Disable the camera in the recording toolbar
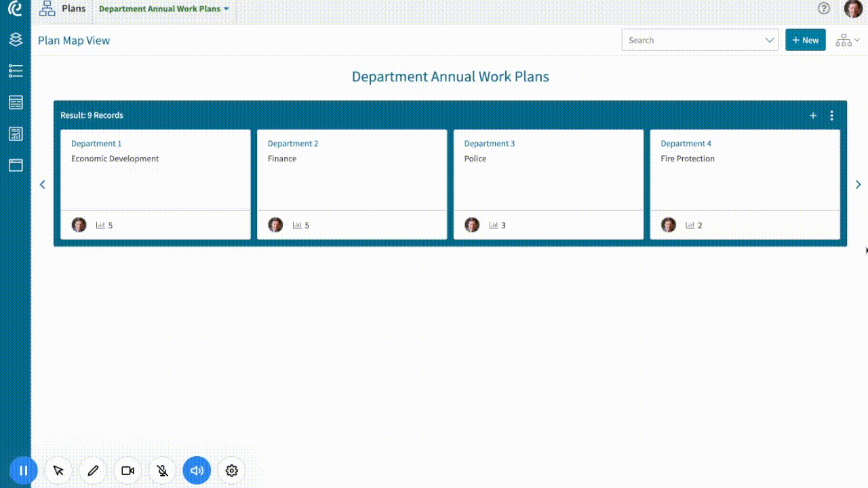Viewport: 868px width, 488px height. coord(127,470)
